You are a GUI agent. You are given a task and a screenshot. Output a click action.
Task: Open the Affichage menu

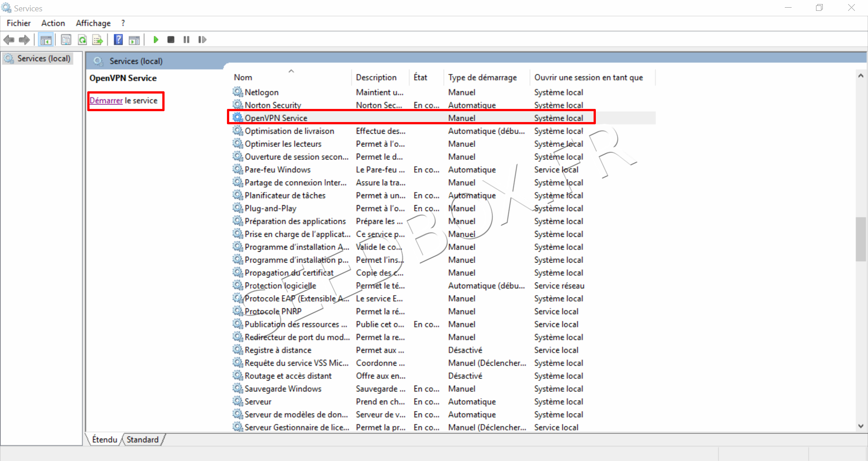tap(93, 23)
